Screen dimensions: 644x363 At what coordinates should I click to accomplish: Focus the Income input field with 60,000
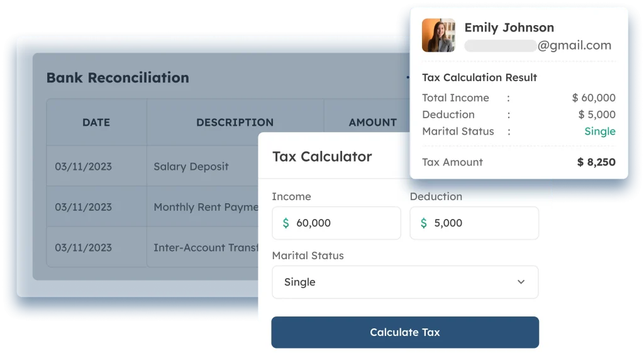pyautogui.click(x=336, y=223)
